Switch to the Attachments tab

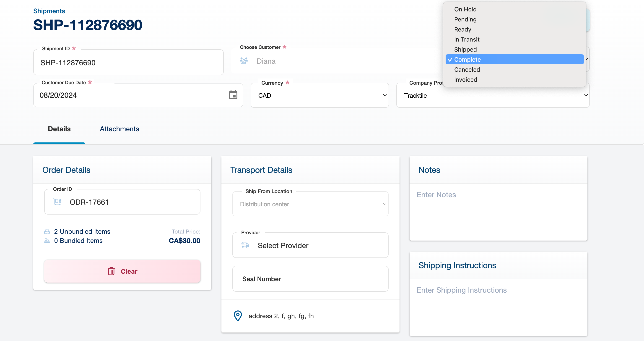119,129
